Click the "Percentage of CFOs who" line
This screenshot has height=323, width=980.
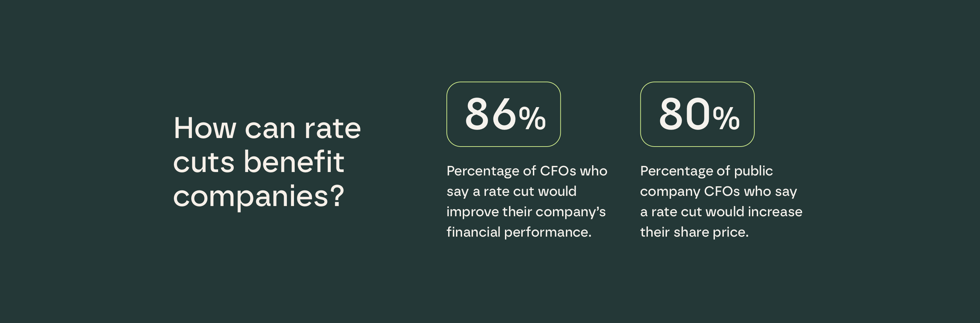coord(526,171)
